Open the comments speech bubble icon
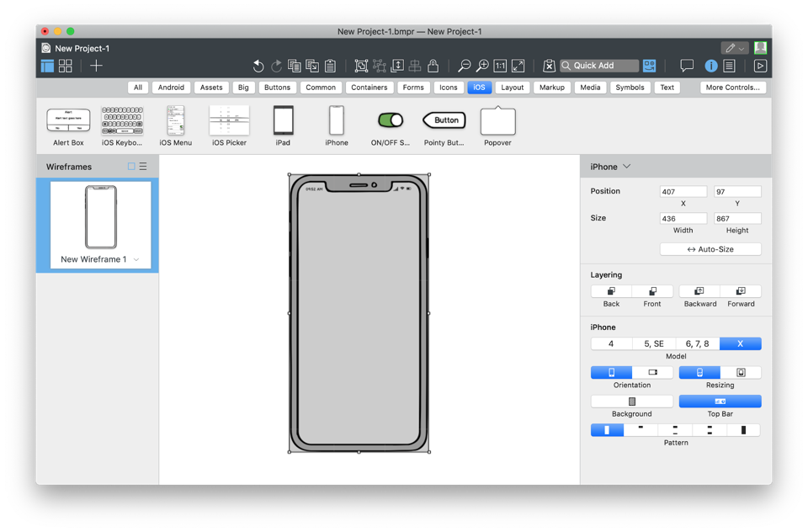 point(687,66)
